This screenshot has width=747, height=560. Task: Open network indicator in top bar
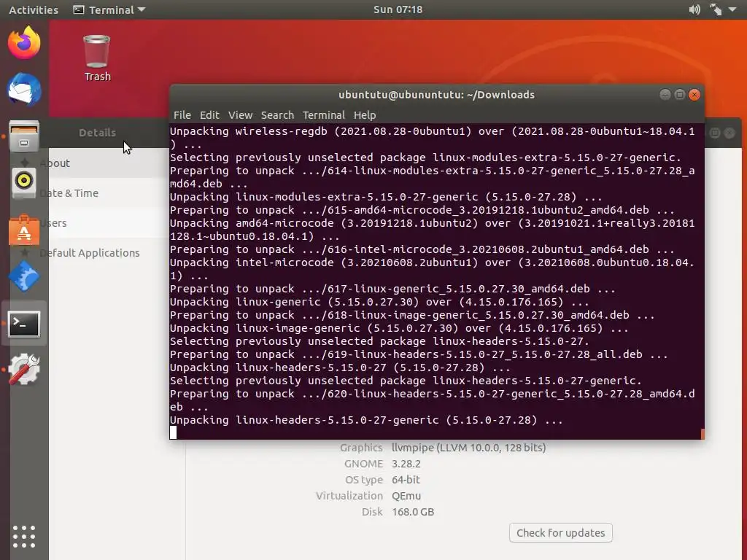point(715,9)
